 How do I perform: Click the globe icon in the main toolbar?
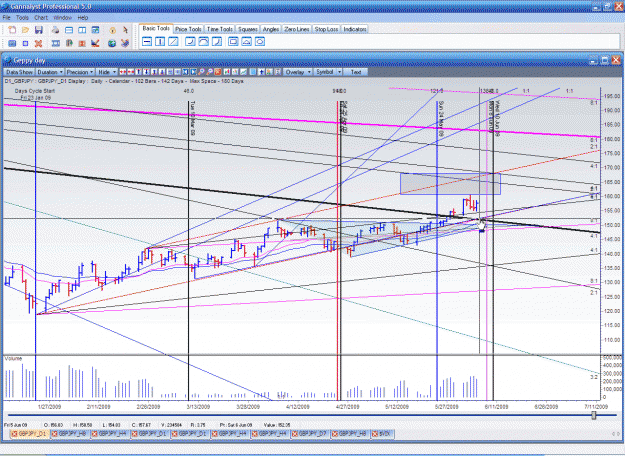[x=112, y=43]
